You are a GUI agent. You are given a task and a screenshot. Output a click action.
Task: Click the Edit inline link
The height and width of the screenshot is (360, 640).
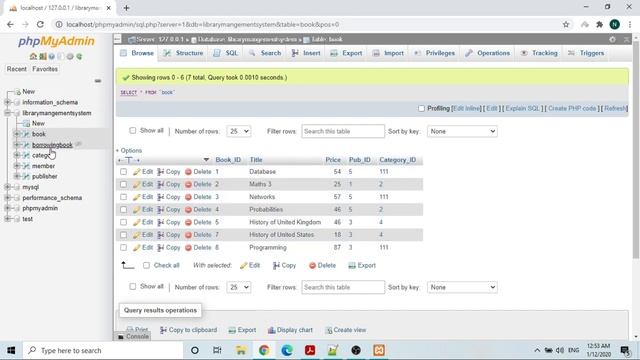point(467,108)
